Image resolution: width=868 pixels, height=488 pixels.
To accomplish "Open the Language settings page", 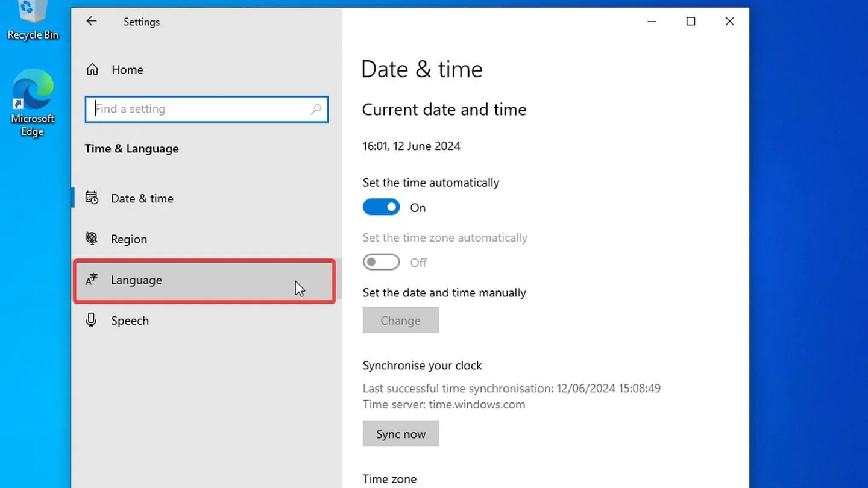I will [x=204, y=280].
